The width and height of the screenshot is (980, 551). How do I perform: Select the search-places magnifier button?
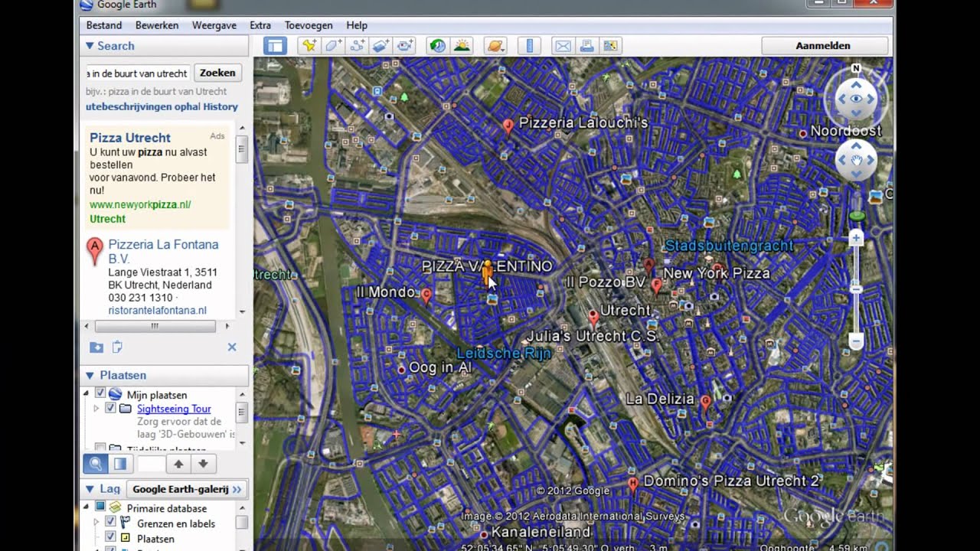click(96, 464)
